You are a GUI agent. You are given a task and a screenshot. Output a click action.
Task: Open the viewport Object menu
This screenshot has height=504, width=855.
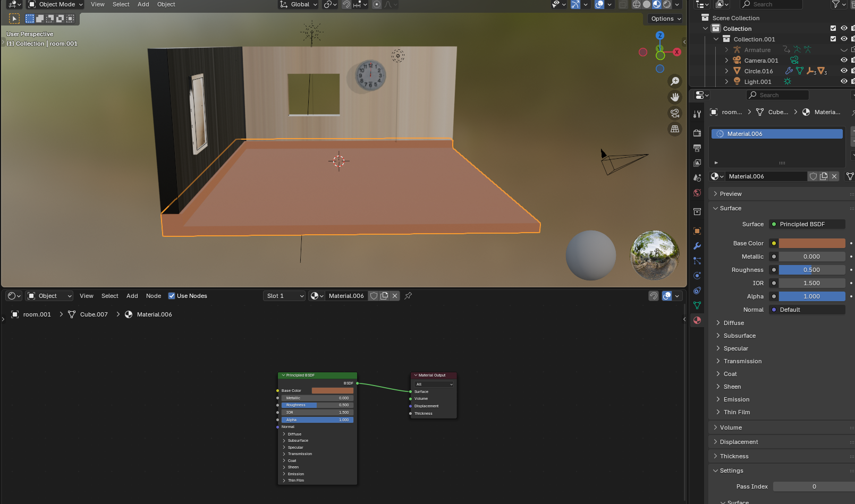pyautogui.click(x=166, y=4)
